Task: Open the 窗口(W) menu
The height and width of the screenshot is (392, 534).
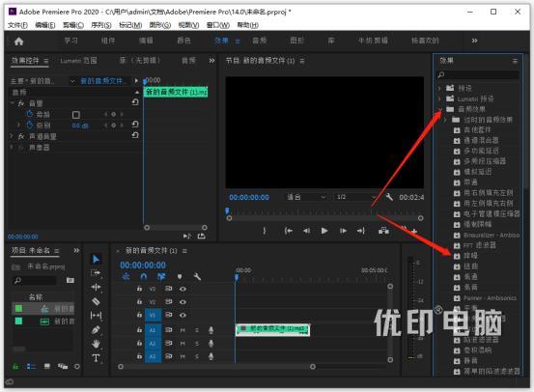Action: pos(218,25)
